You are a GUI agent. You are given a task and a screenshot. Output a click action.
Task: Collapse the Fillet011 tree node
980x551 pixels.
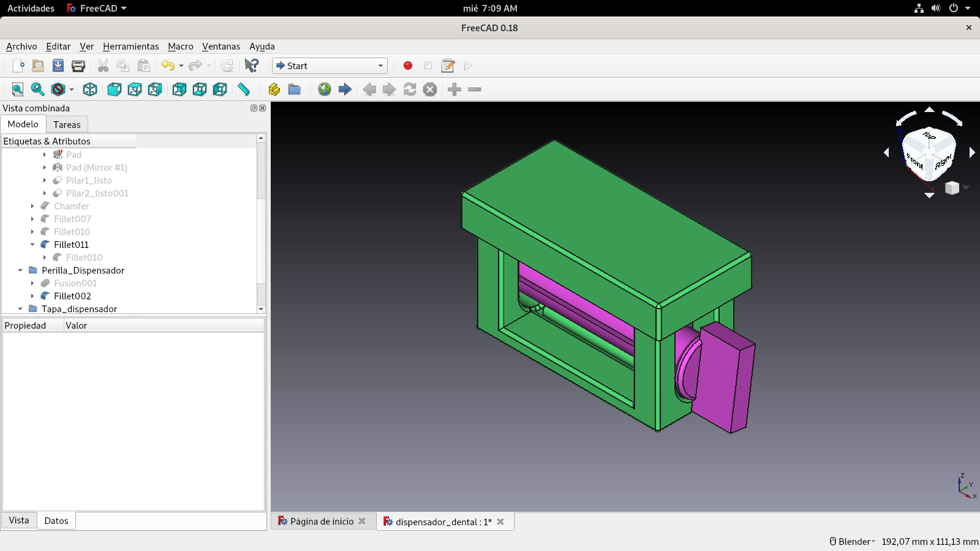32,244
